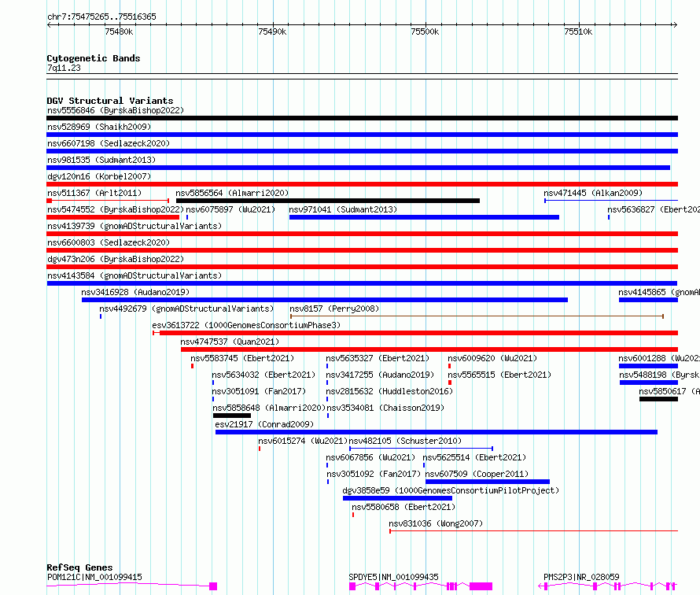Click the black nsv5858648 (Almarri2020) bar
The width and height of the screenshot is (700, 595).
pos(232,416)
